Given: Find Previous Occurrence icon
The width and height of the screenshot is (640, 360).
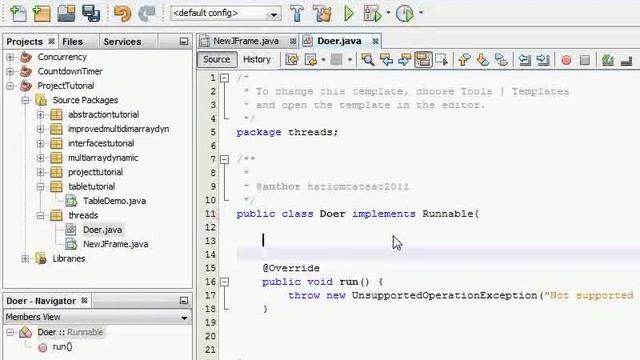Looking at the screenshot, I should coord(386,60).
